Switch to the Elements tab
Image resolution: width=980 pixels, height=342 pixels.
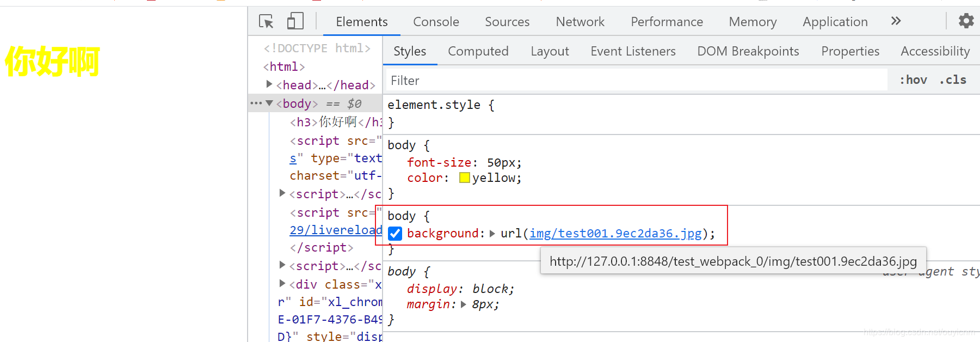(362, 22)
